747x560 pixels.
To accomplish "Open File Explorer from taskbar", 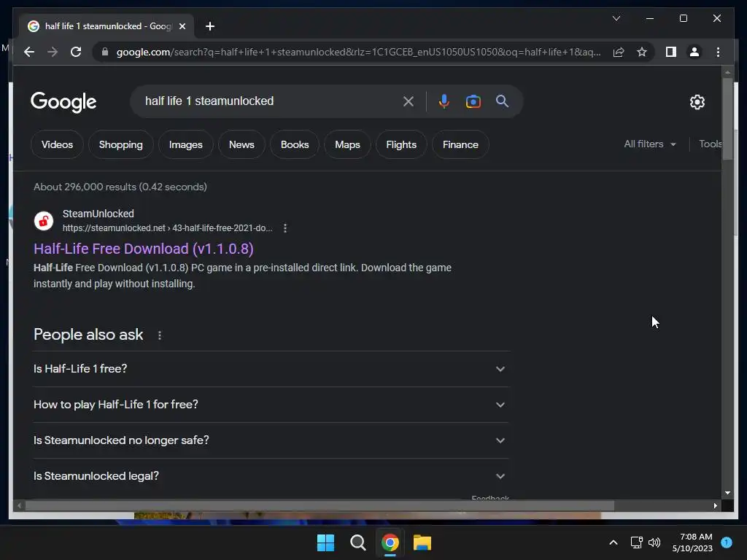I will click(x=422, y=542).
